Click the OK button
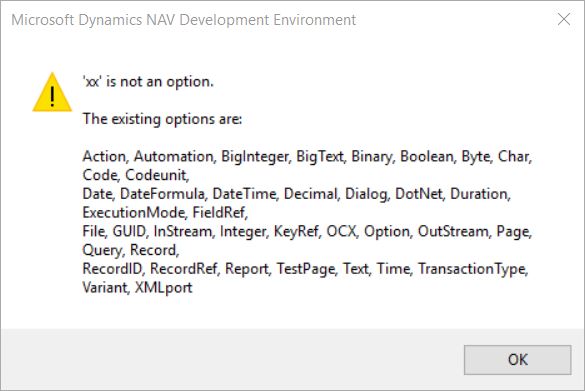Image resolution: width=585 pixels, height=391 pixels. [517, 360]
